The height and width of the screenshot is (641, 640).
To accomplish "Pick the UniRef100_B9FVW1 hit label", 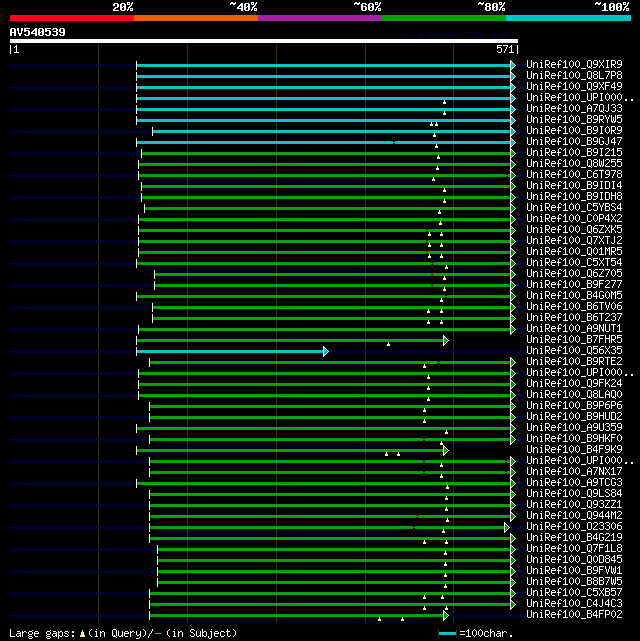I will tap(574, 571).
